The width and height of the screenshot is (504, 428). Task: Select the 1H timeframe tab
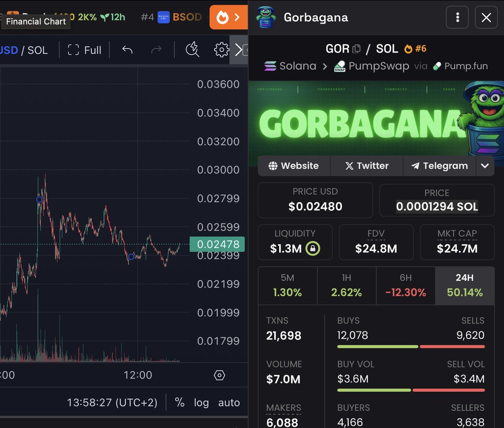pyautogui.click(x=346, y=286)
